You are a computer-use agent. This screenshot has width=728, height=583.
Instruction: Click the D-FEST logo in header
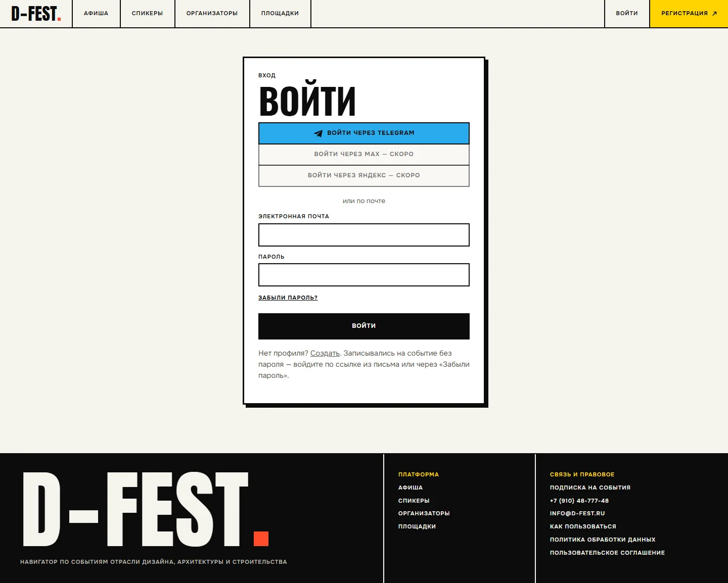pos(36,14)
